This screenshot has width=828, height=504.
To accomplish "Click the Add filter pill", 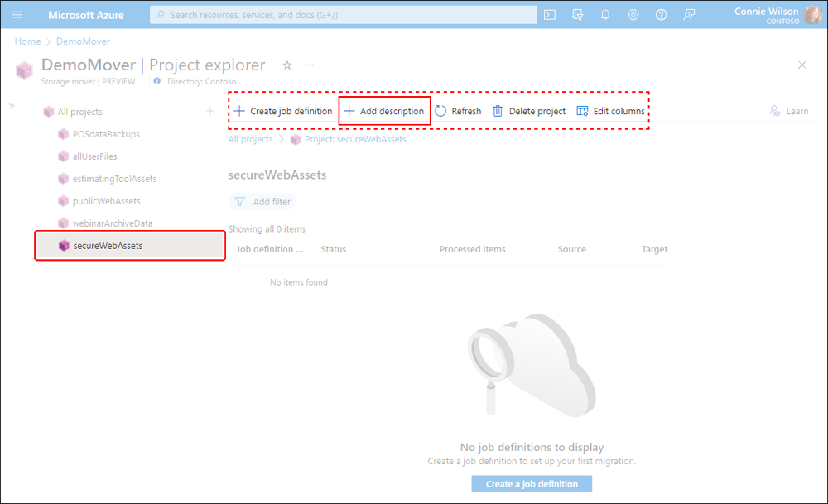I will tap(262, 202).
